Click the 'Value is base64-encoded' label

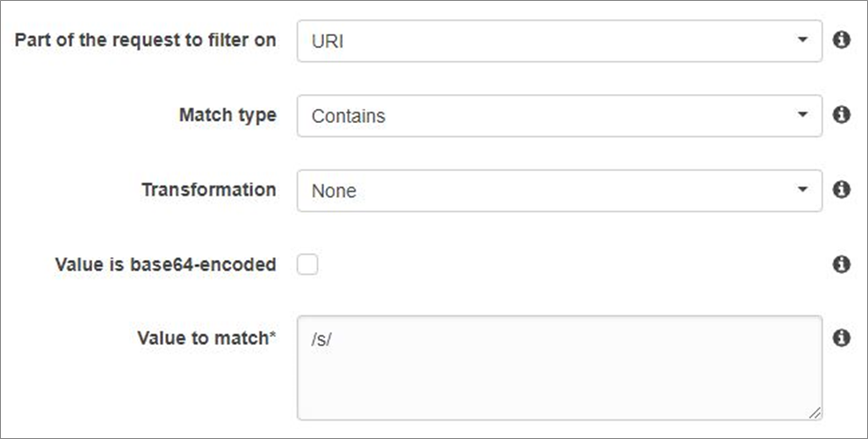[165, 264]
